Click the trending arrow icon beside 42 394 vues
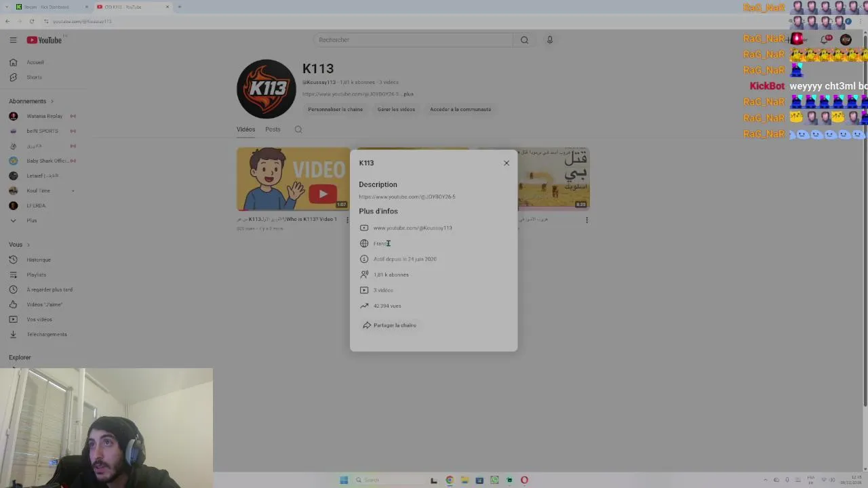868x488 pixels. pyautogui.click(x=364, y=306)
